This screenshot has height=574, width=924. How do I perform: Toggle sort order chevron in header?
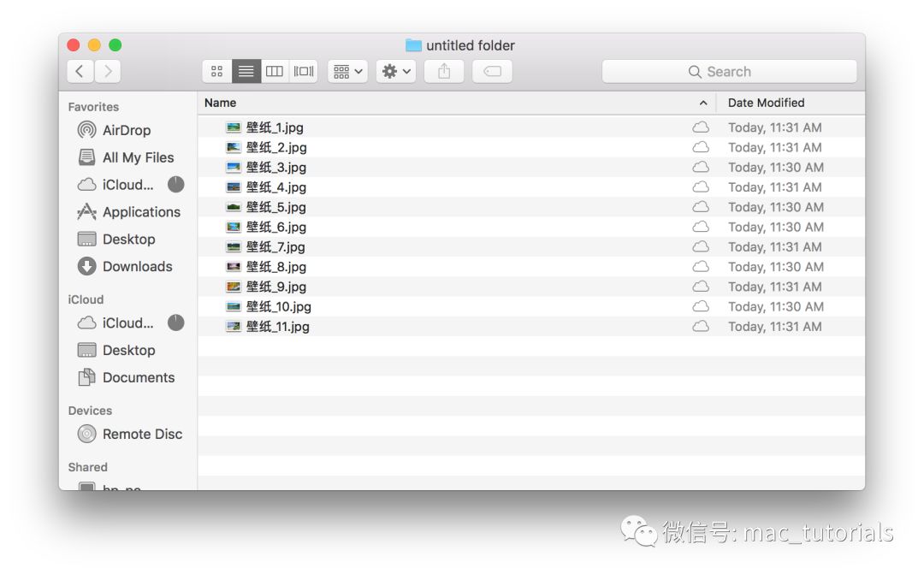pyautogui.click(x=703, y=103)
